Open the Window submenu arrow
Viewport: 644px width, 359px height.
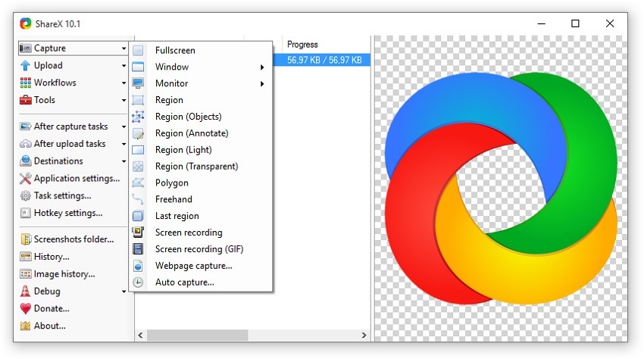262,67
